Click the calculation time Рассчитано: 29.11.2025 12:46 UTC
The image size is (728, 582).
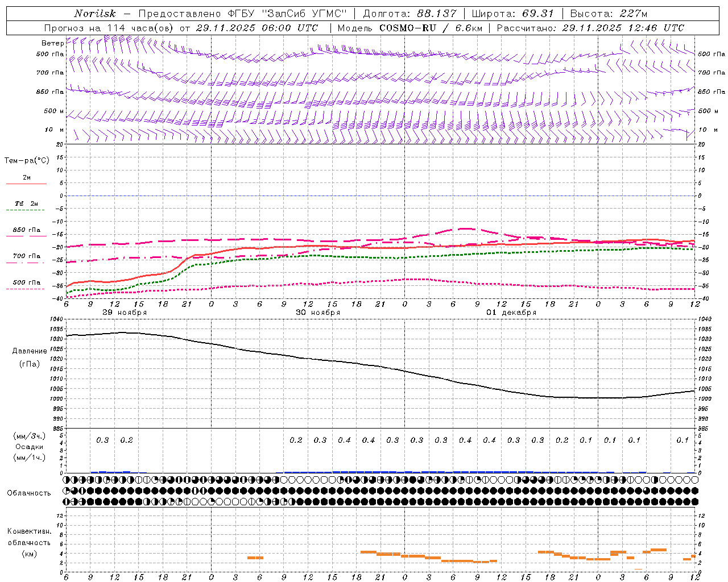pyautogui.click(x=590, y=28)
